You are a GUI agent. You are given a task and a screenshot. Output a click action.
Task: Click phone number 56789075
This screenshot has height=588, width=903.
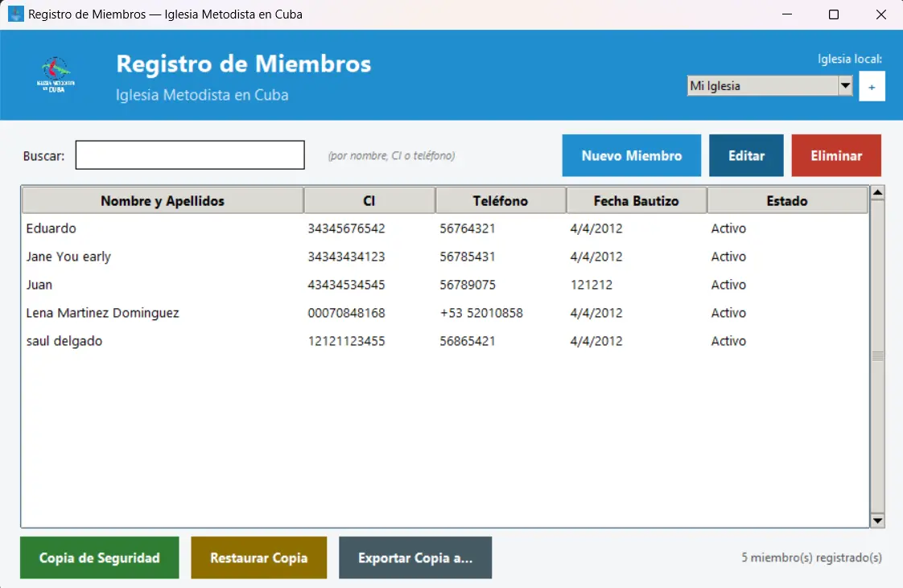(x=468, y=285)
